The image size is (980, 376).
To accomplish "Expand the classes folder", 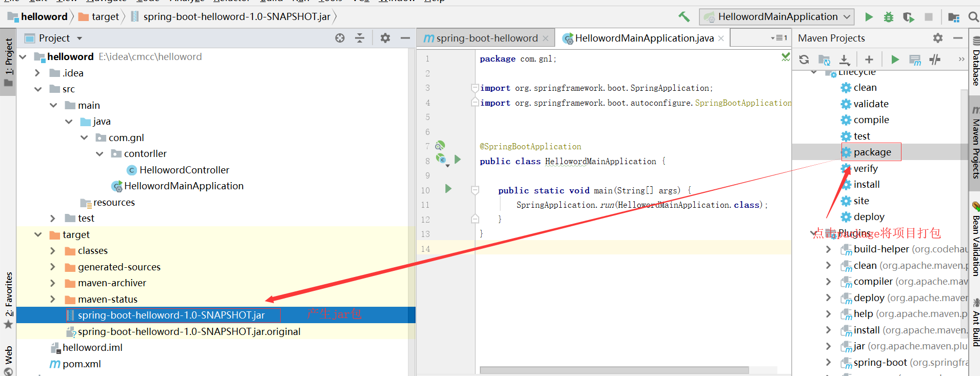I will point(52,251).
